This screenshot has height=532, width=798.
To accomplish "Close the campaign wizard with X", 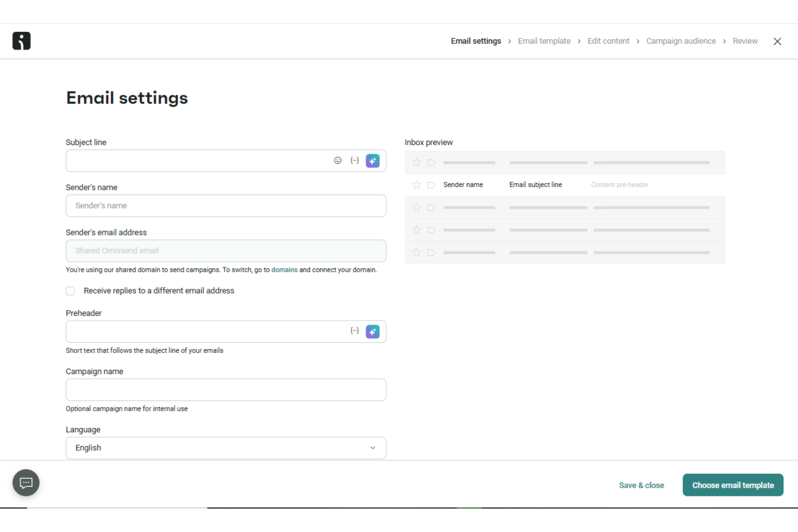I will pos(778,42).
